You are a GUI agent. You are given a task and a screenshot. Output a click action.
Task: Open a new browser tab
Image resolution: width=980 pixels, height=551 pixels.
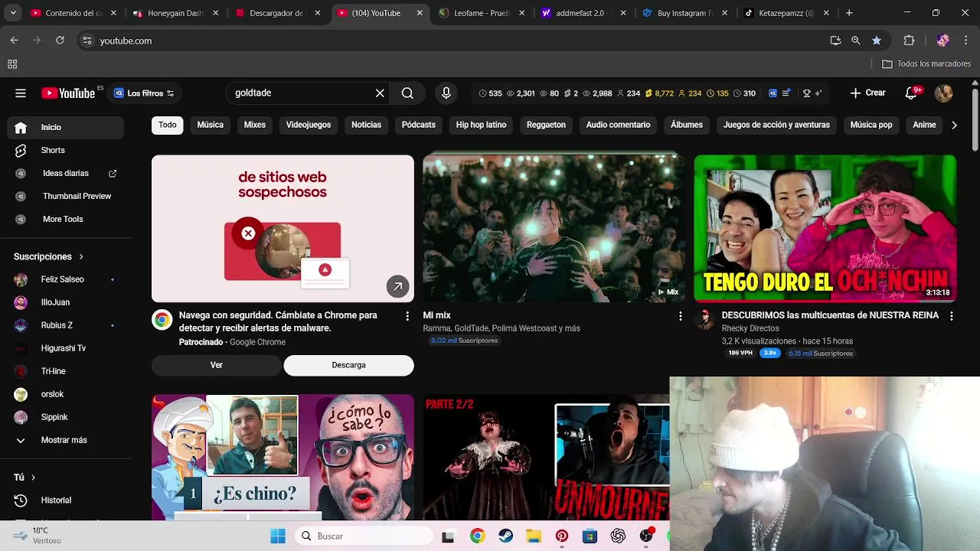coord(849,13)
